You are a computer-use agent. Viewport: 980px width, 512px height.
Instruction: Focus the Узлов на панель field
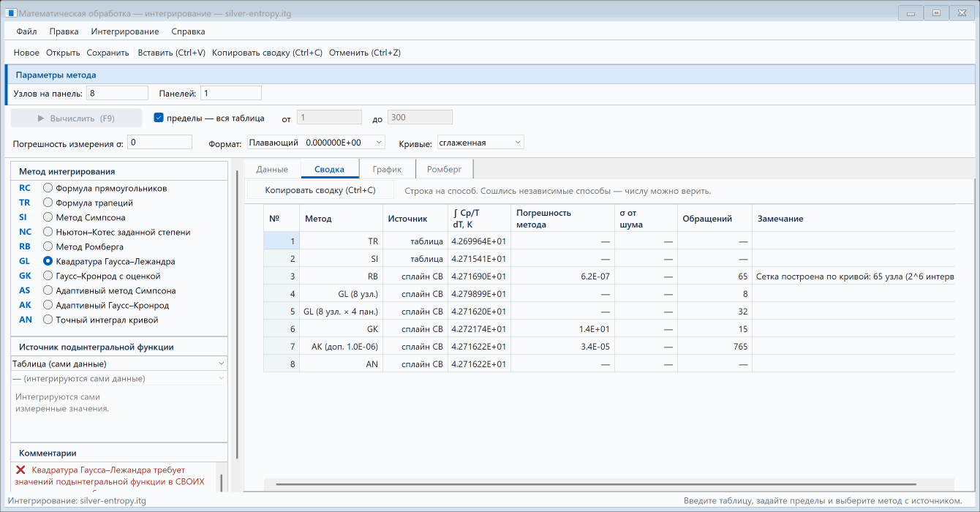coord(117,93)
